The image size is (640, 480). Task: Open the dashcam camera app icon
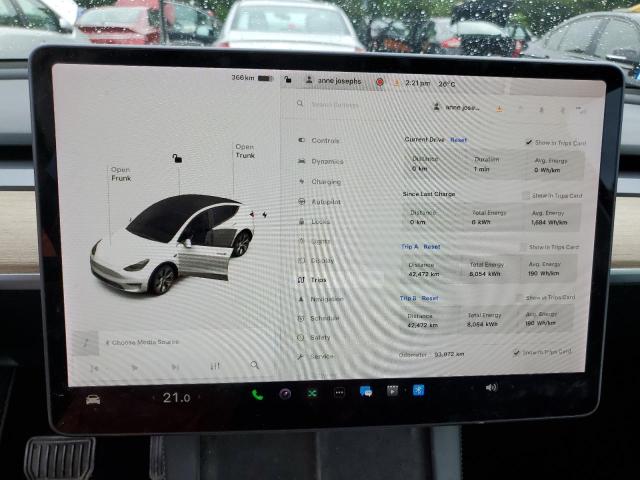tap(285, 394)
